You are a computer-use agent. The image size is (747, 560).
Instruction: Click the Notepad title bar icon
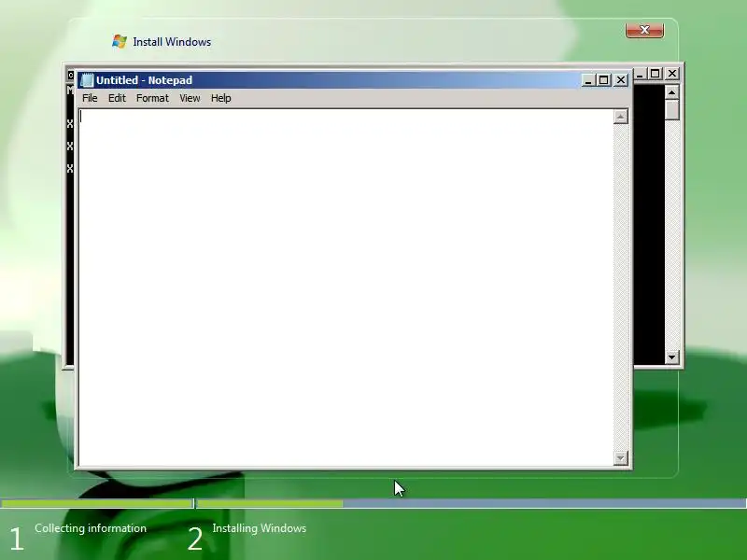[87, 80]
